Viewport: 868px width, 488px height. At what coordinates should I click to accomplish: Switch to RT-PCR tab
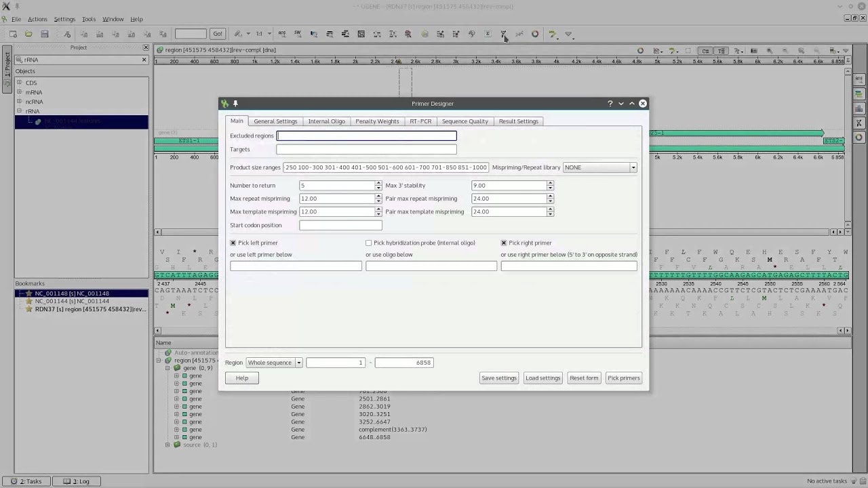click(x=420, y=121)
